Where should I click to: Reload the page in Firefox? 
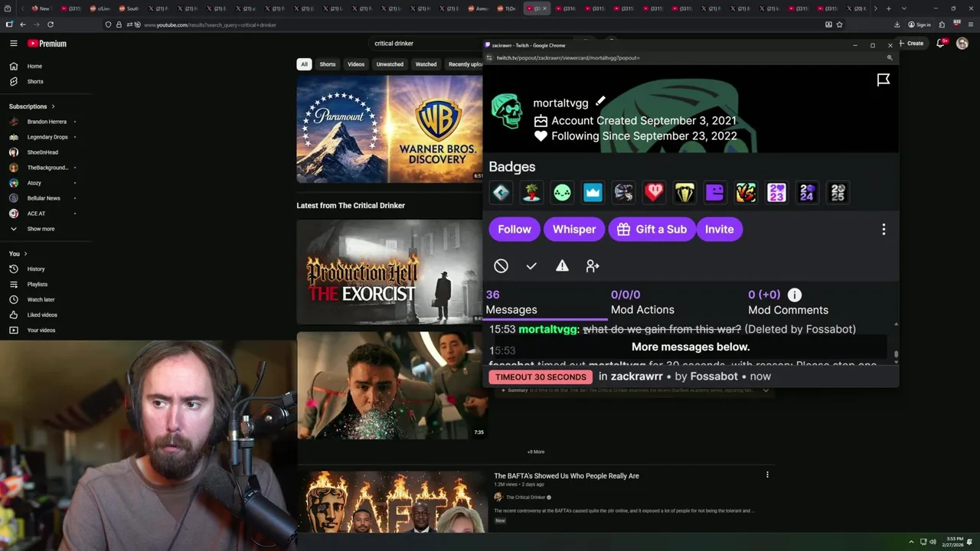51,24
